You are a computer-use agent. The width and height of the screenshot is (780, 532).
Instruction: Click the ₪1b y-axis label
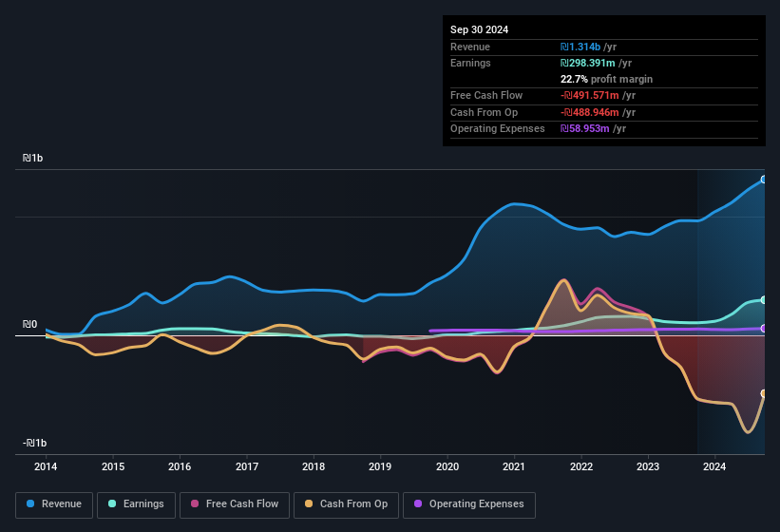33,158
